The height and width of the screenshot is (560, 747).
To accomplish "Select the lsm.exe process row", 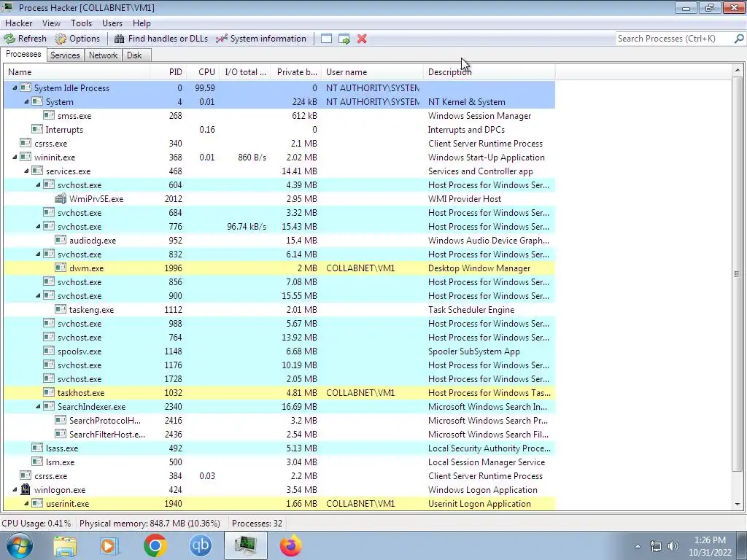I will click(279, 462).
